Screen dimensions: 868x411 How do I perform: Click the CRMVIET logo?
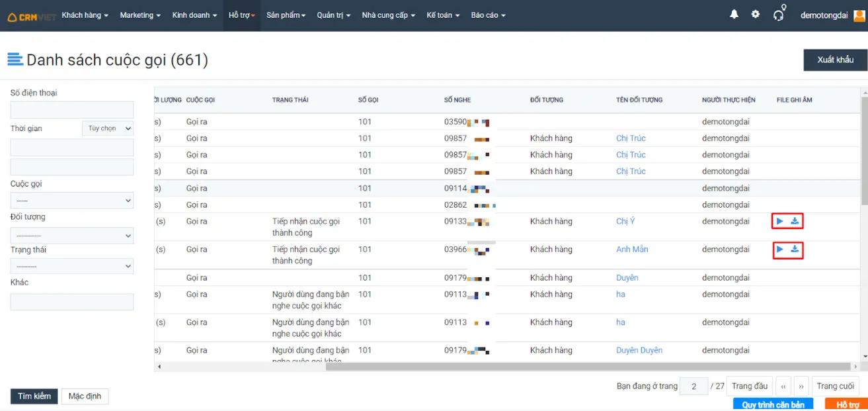31,16
